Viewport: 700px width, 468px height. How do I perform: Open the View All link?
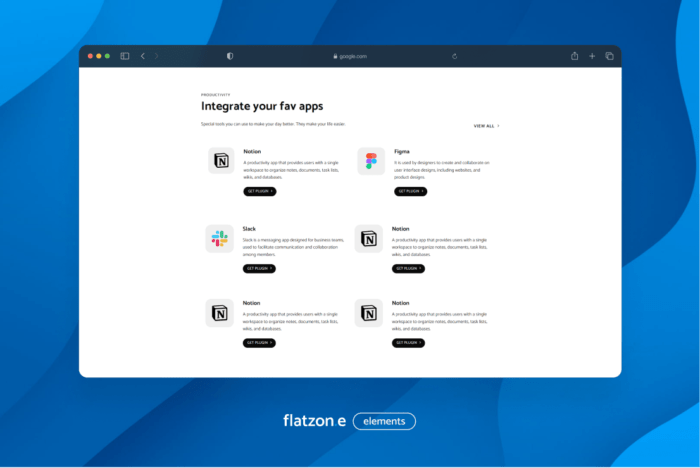485,126
